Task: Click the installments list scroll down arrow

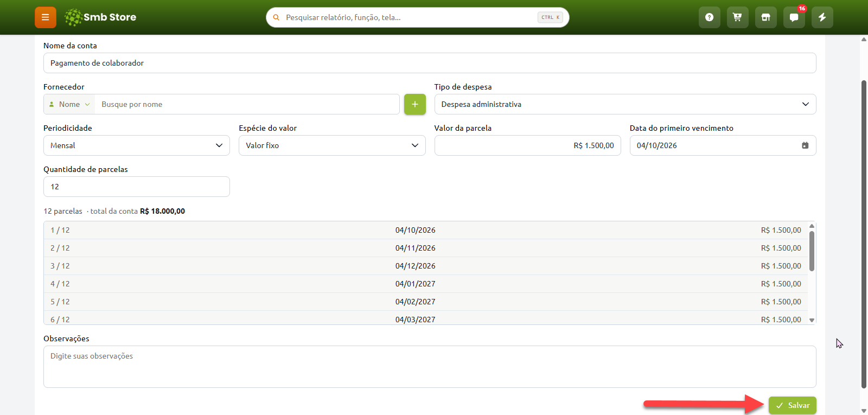Action: [x=812, y=320]
